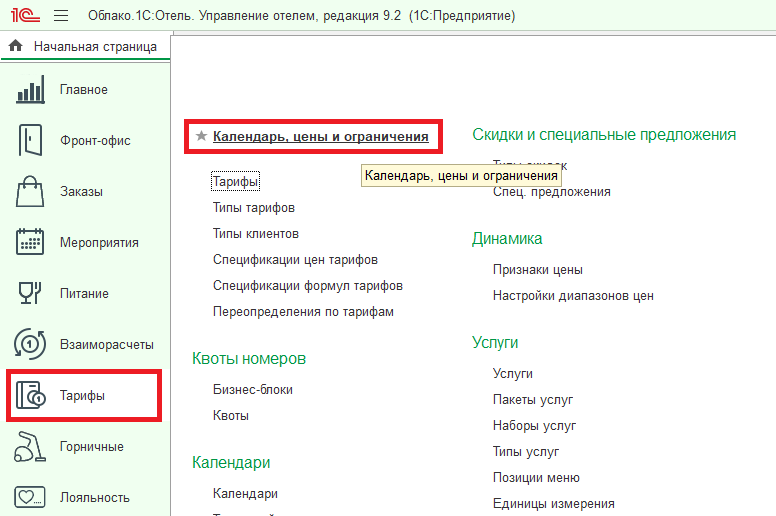Open Переопределения по тарифам
Screen dimensions: 776x516
(303, 312)
